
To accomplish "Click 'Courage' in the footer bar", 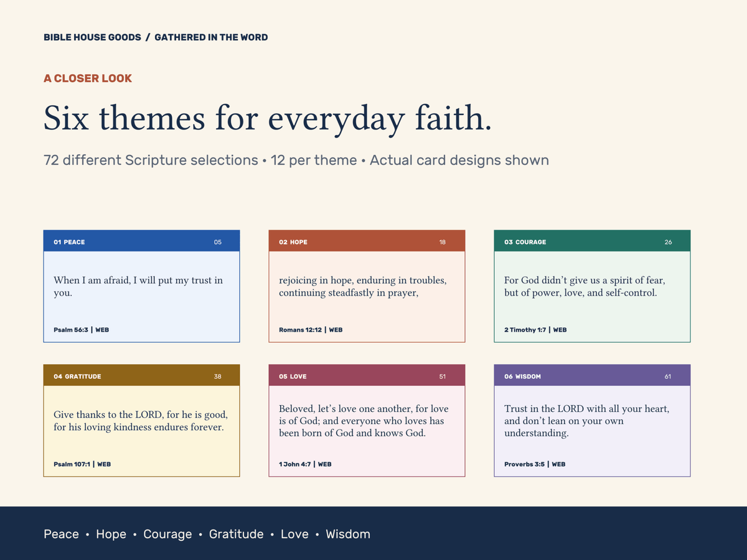I will point(167,534).
